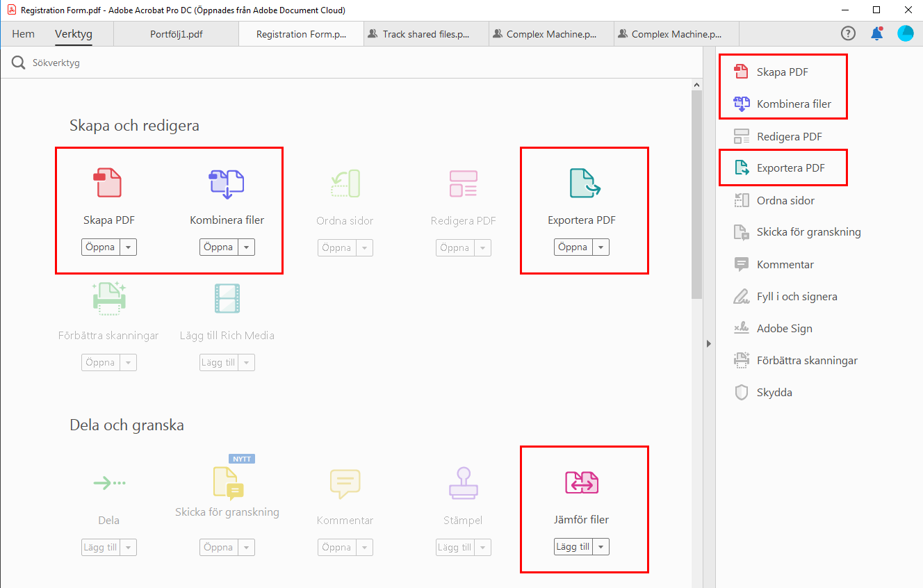Image resolution: width=923 pixels, height=588 pixels.
Task: Click the Jämför filer tool icon
Action: 582,482
